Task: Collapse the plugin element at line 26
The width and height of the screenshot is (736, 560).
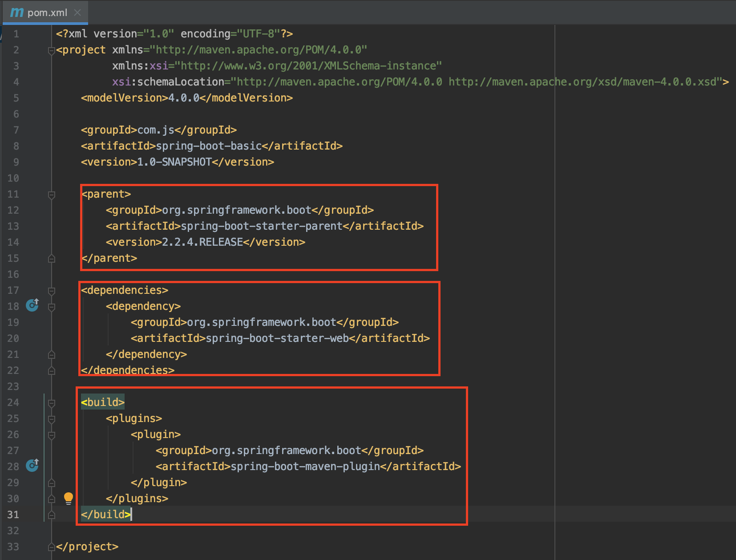Action: click(51, 434)
